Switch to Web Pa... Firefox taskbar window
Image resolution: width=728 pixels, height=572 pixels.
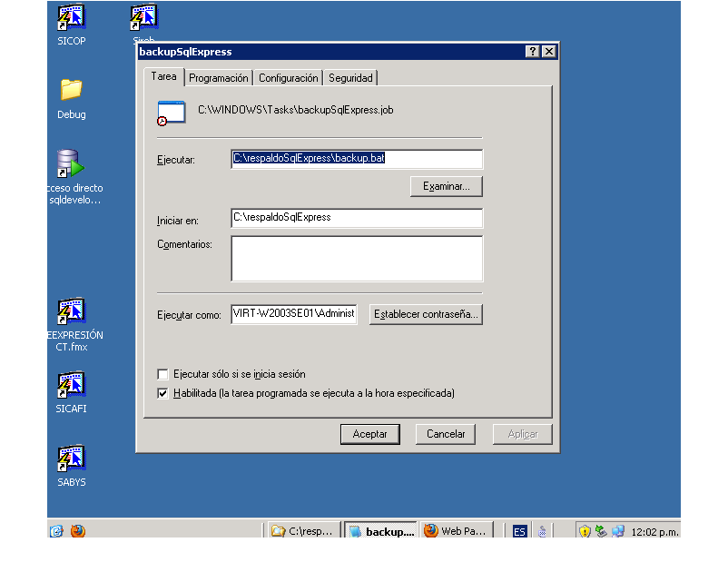click(x=457, y=531)
